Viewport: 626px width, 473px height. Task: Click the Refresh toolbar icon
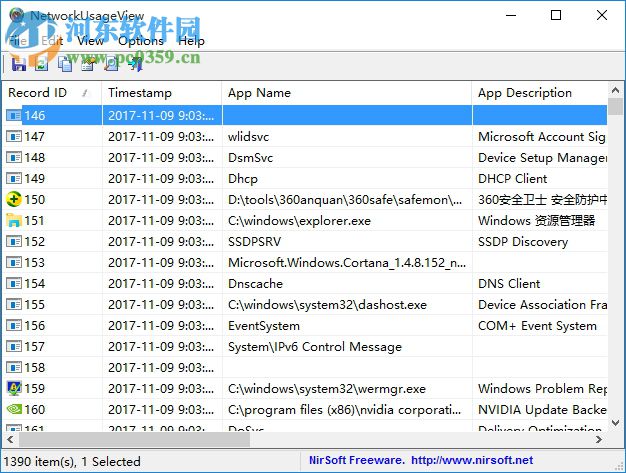(x=42, y=64)
